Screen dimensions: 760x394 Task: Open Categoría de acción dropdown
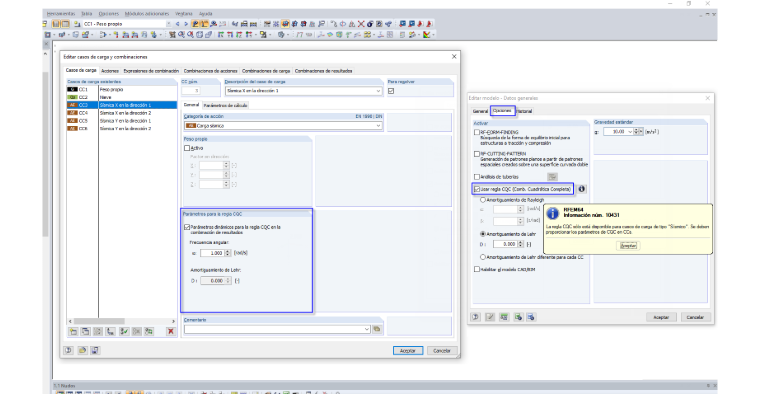[378, 126]
